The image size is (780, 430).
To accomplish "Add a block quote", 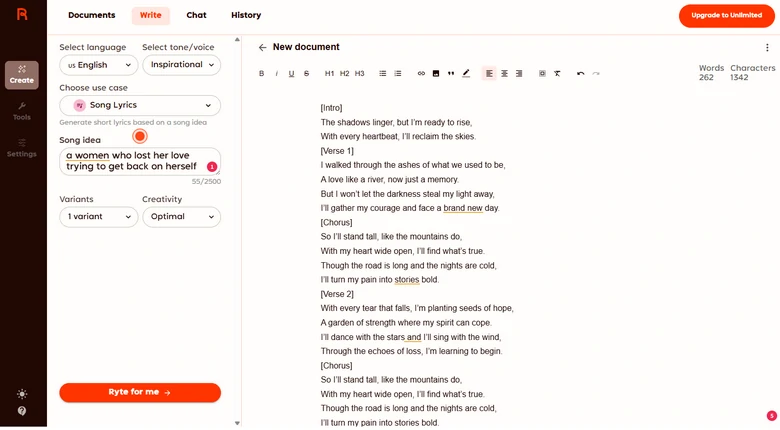I will pyautogui.click(x=451, y=74).
